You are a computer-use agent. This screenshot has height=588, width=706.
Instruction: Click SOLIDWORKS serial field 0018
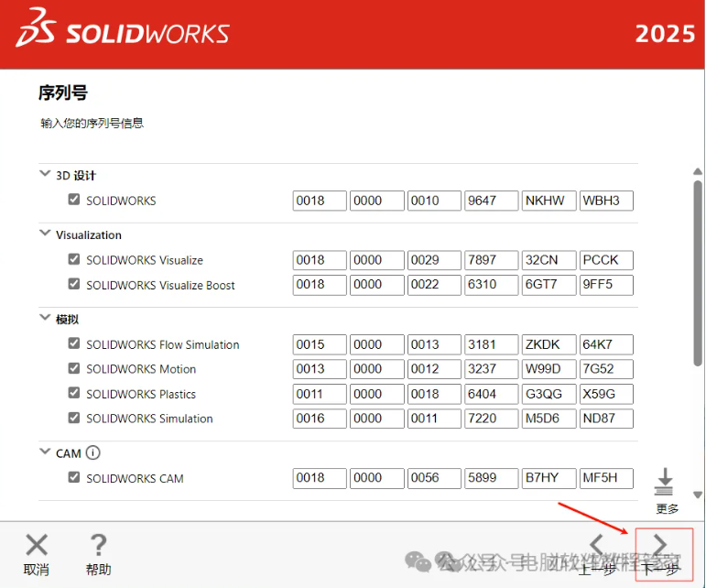tap(320, 201)
